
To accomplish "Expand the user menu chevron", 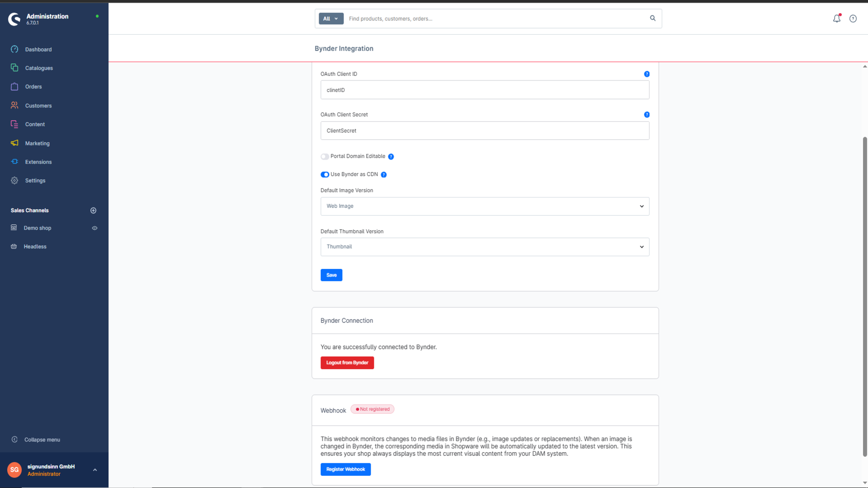I will point(95,470).
